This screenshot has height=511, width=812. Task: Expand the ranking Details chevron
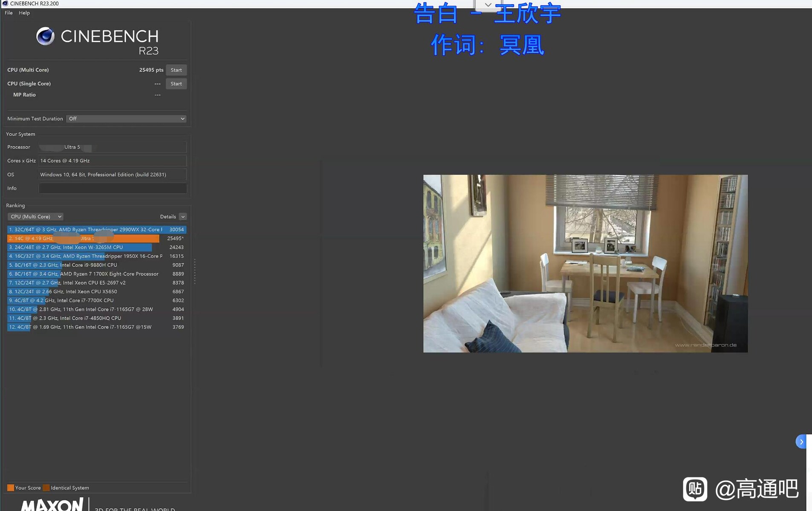tap(183, 217)
